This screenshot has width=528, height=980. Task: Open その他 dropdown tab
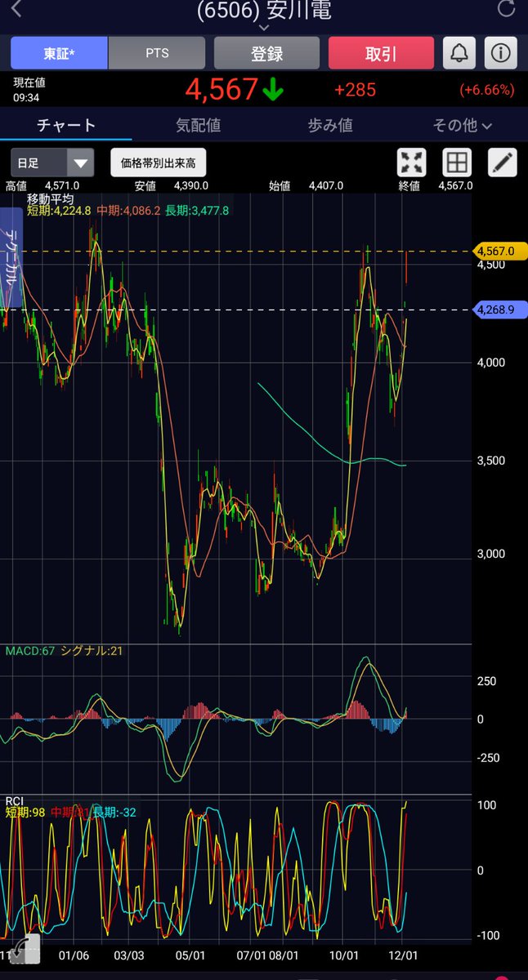click(463, 125)
